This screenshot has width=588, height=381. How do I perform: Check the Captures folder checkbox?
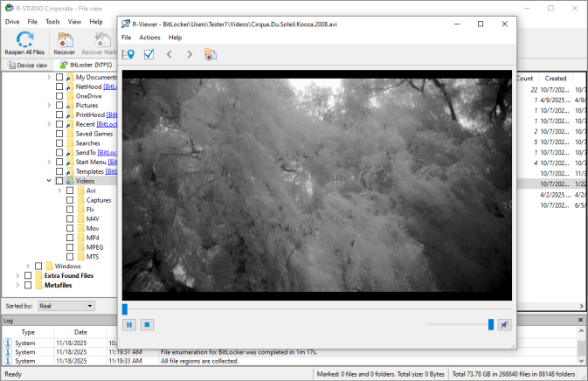pos(70,200)
